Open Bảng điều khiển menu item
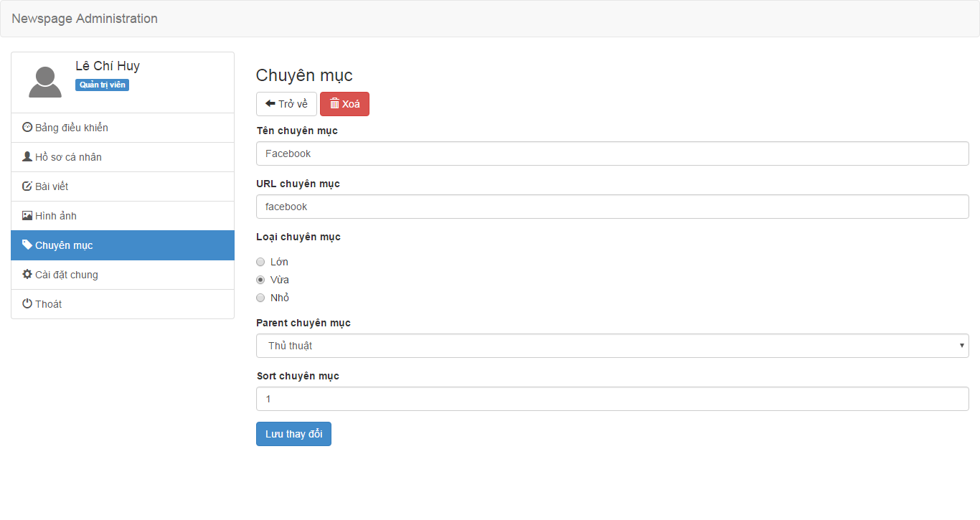Viewport: 980px width, 520px height. tap(123, 128)
